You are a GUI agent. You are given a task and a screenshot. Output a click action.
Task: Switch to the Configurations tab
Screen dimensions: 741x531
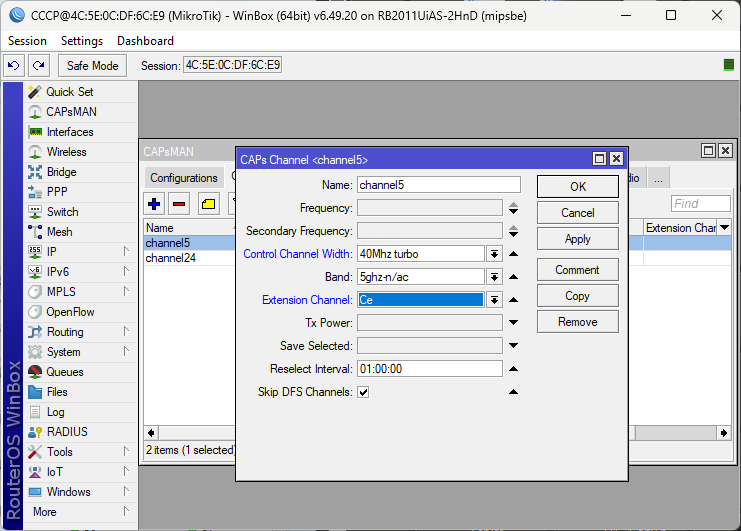click(x=184, y=178)
